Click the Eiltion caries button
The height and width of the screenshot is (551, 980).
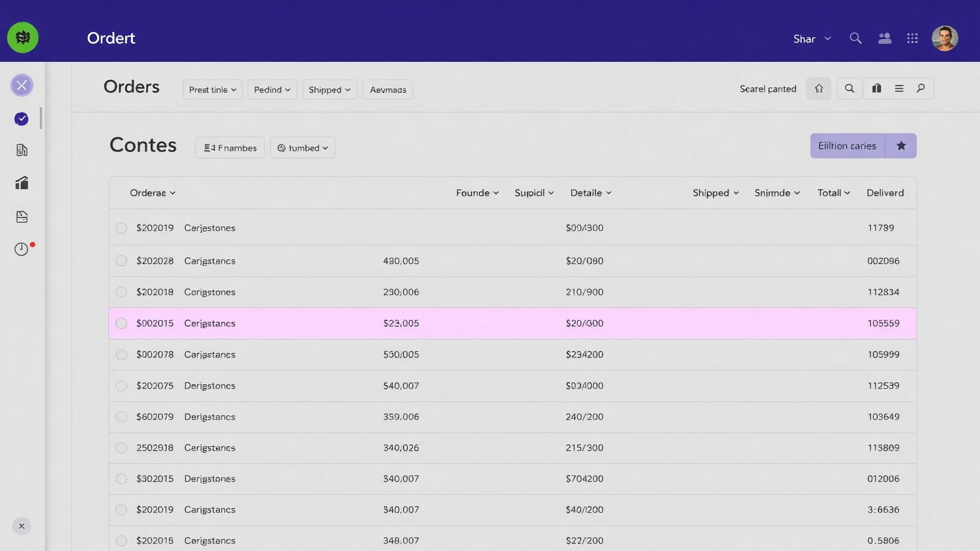coord(846,146)
